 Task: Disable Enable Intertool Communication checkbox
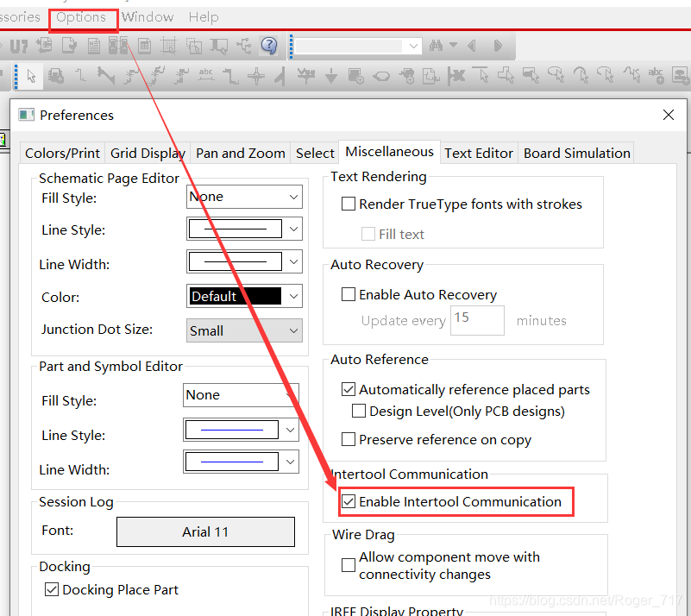(349, 501)
